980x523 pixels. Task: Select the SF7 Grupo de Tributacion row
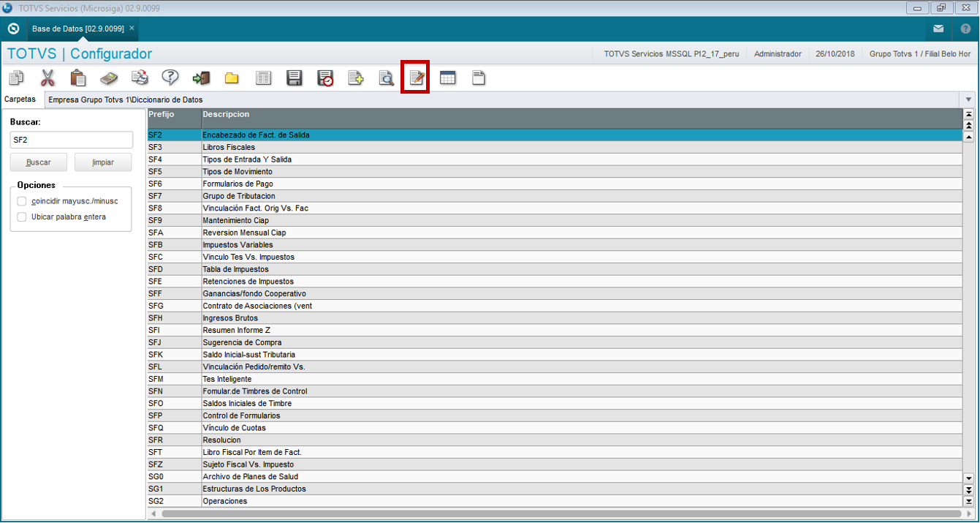[555, 196]
